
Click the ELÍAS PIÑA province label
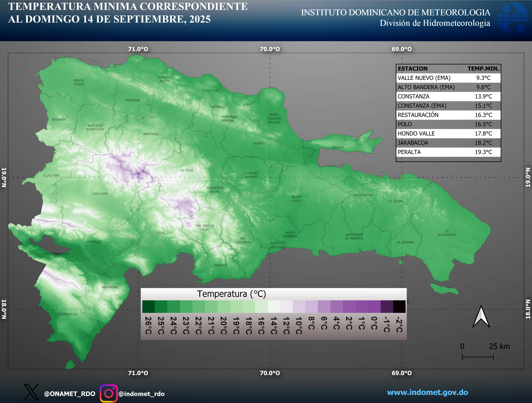51,175
